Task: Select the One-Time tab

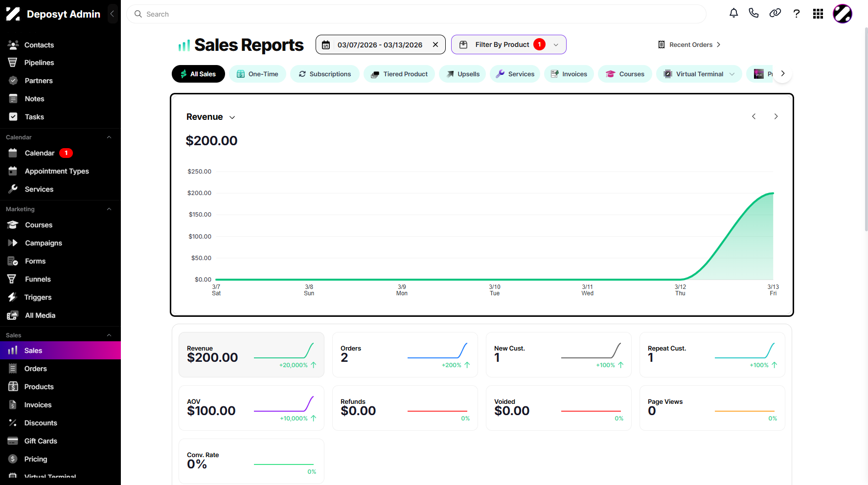Action: [x=257, y=74]
